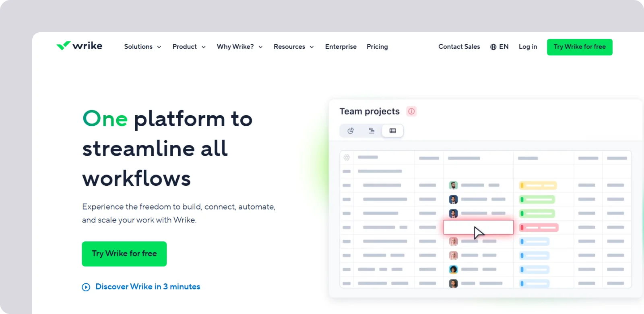Click the Wrike logo
The image size is (644, 314).
tap(79, 46)
